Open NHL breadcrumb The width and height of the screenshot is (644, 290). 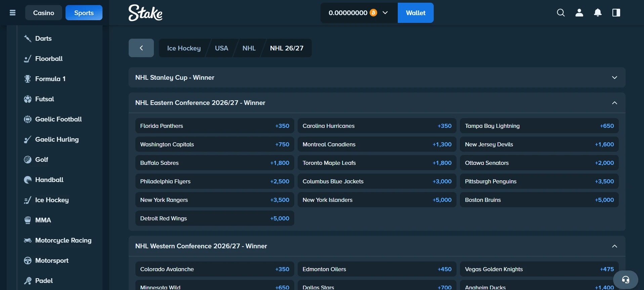(x=249, y=48)
